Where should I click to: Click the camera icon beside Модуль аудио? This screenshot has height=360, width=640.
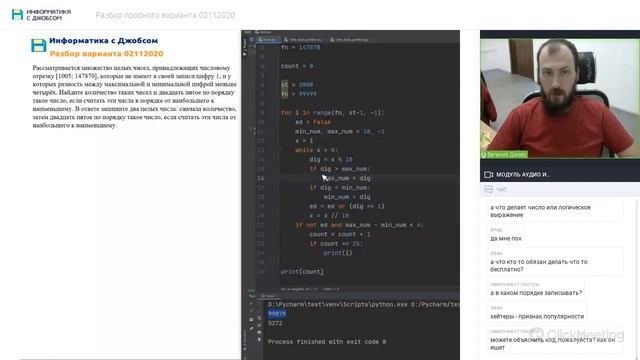(x=489, y=175)
